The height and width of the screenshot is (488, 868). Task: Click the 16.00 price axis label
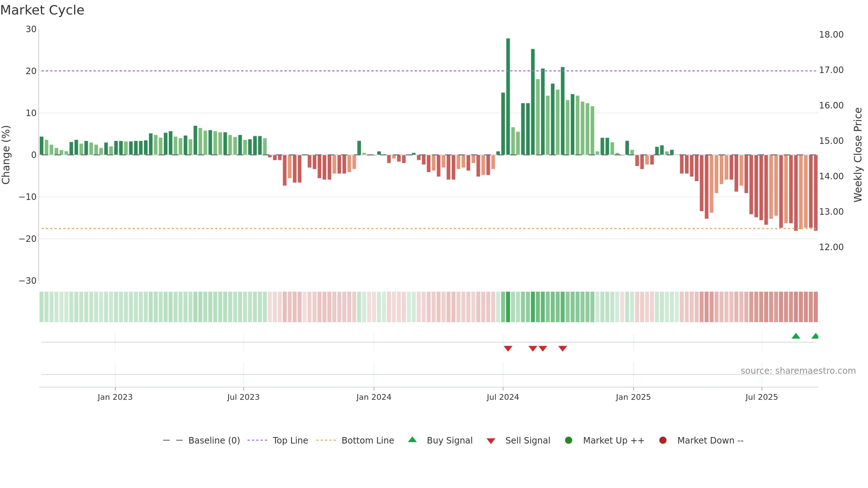831,106
